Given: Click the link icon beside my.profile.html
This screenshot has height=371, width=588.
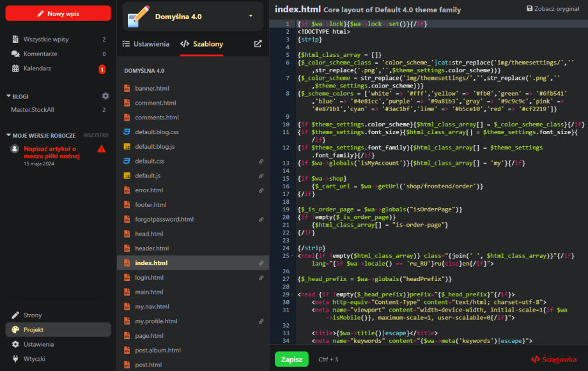Looking at the screenshot, I should coord(261,321).
